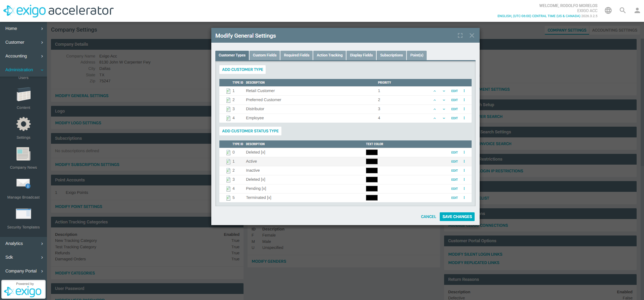644x300 pixels.
Task: Expand the Home menu
Action: (x=23, y=29)
